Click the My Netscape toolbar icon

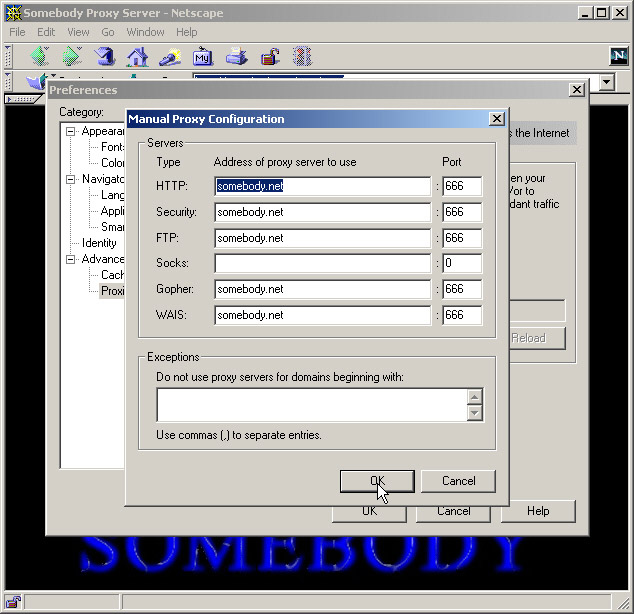[x=203, y=56]
